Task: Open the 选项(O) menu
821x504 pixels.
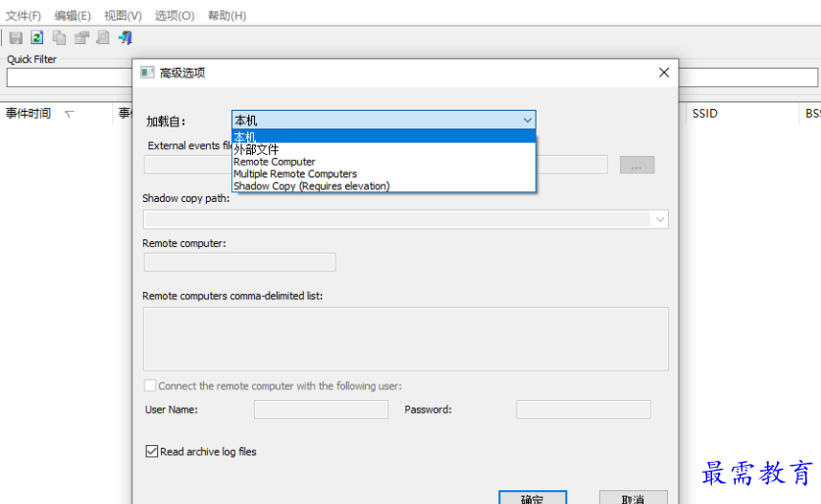Action: 175,16
